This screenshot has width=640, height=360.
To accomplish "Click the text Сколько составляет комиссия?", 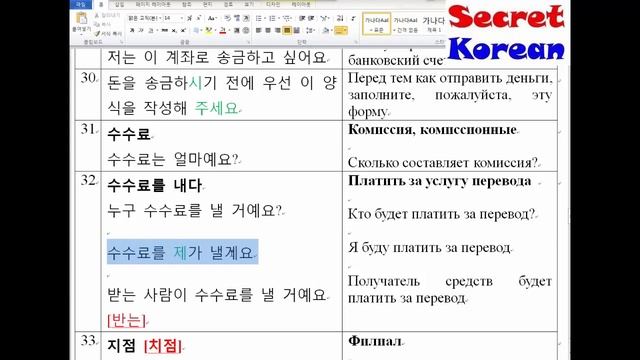I will 442,163.
